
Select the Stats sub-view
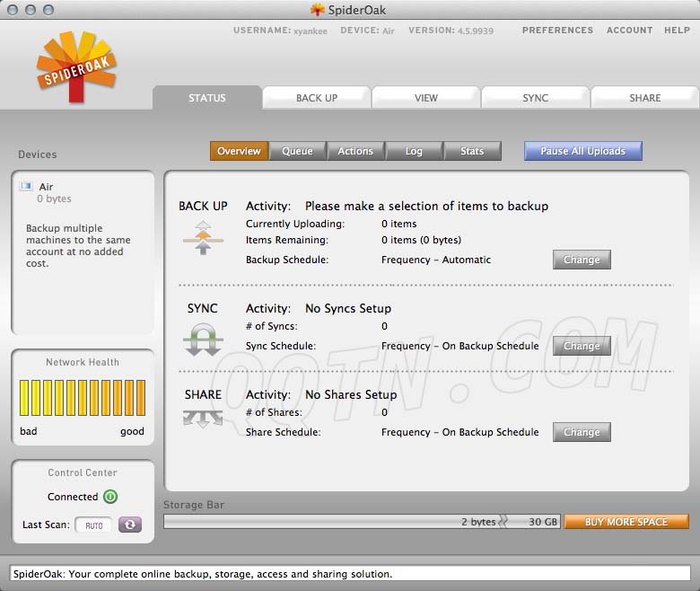coord(472,151)
